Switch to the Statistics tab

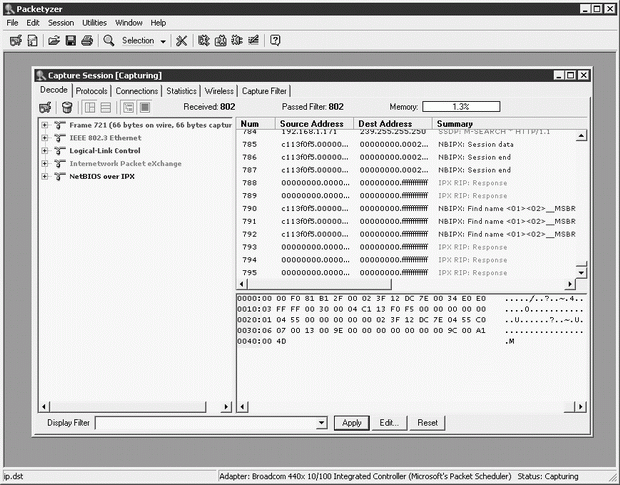[181, 91]
